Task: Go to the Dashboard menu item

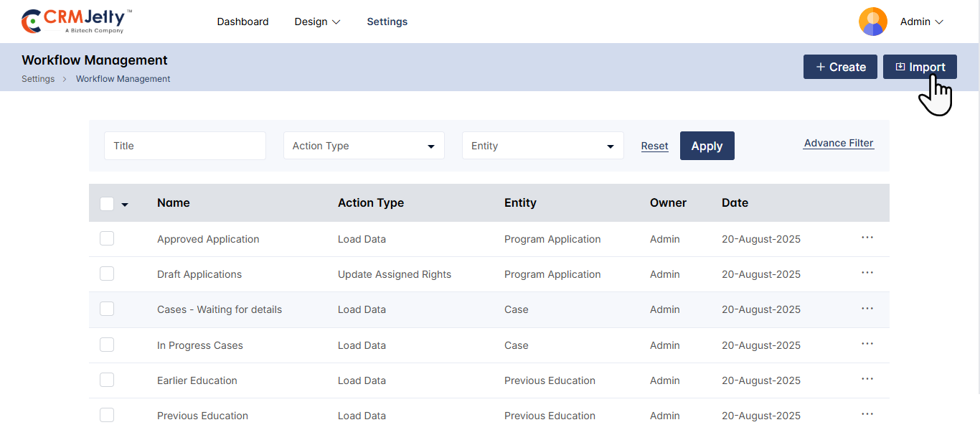Action: click(x=242, y=22)
